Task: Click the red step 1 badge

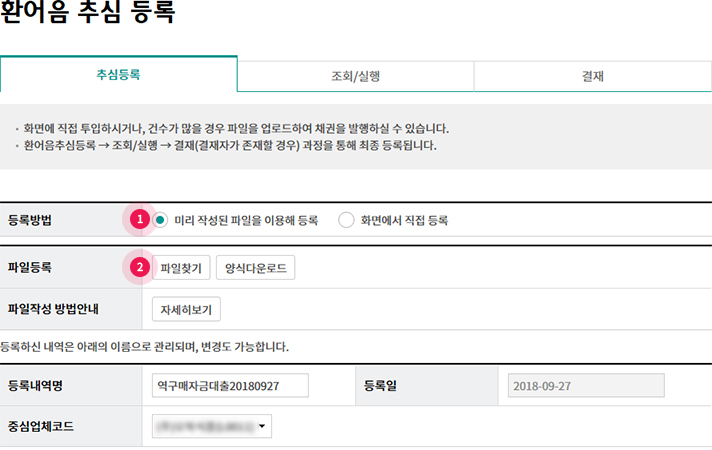Action: tap(141, 218)
